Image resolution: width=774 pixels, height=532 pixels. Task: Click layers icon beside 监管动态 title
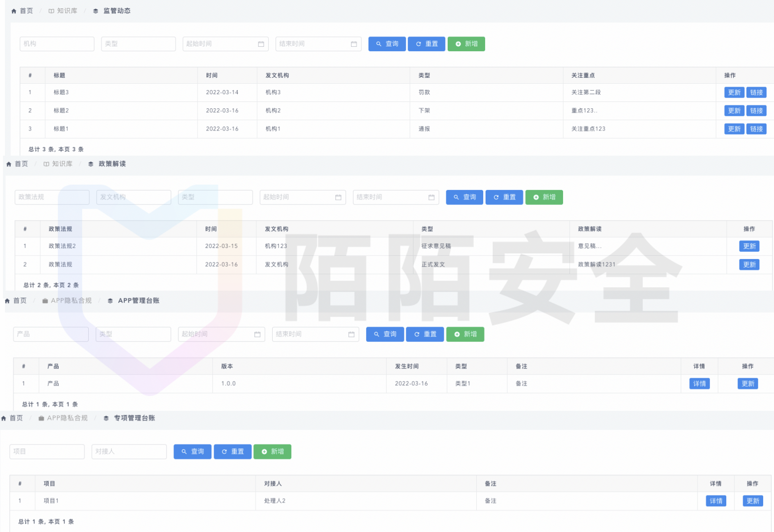(96, 11)
